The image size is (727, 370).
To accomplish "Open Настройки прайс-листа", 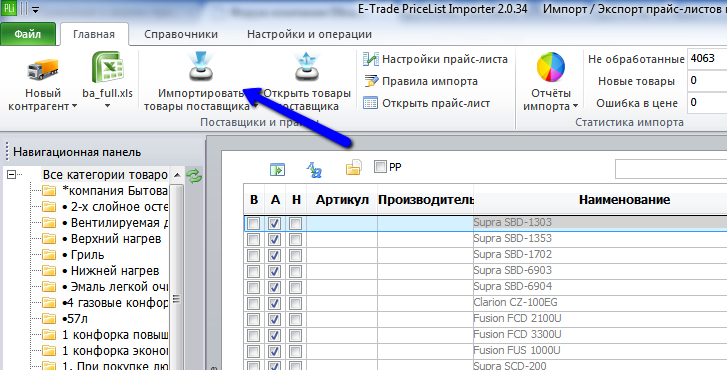I will [435, 59].
